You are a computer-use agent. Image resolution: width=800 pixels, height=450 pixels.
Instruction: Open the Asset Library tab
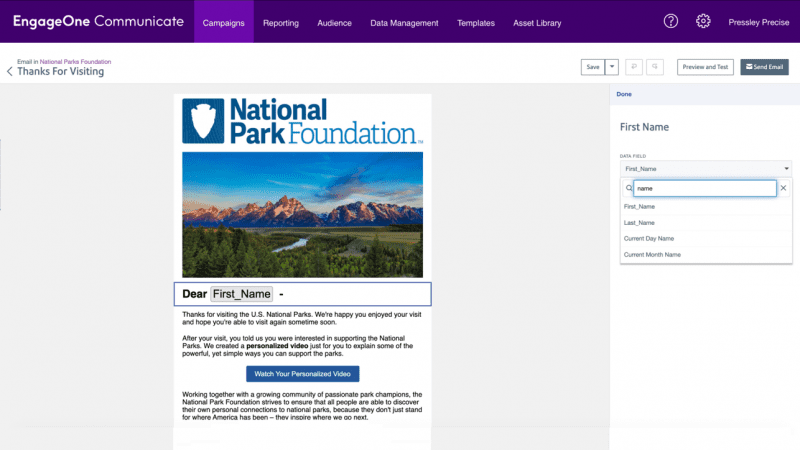(x=537, y=23)
